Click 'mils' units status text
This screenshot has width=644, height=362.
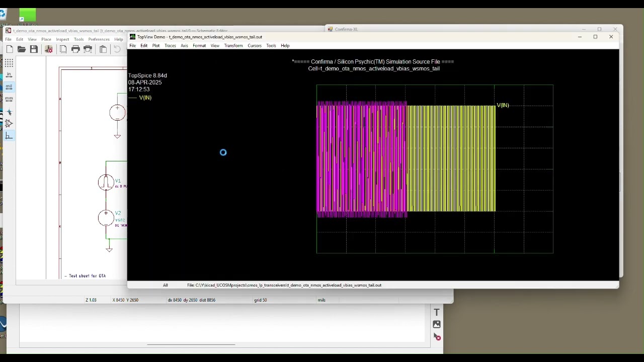pos(321,300)
